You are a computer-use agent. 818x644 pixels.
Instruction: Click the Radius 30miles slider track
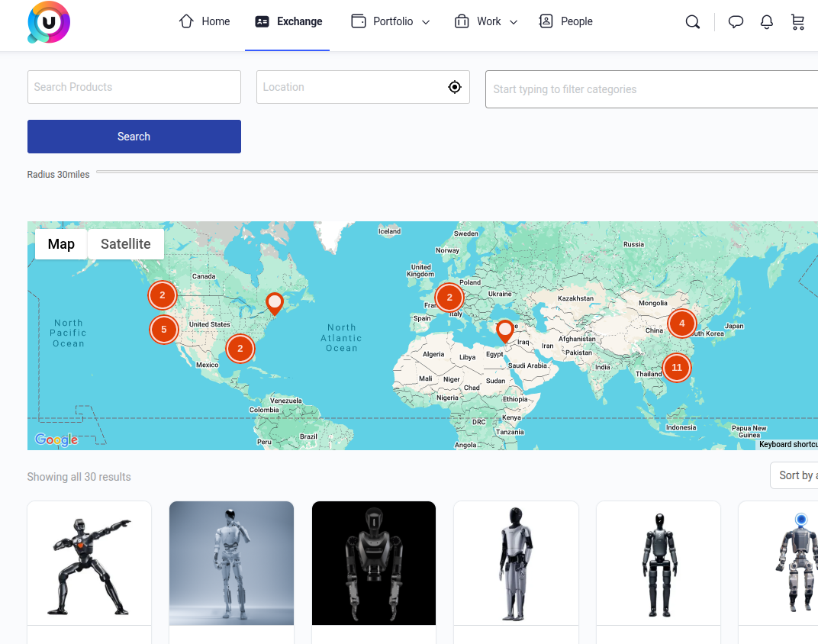pyautogui.click(x=456, y=173)
